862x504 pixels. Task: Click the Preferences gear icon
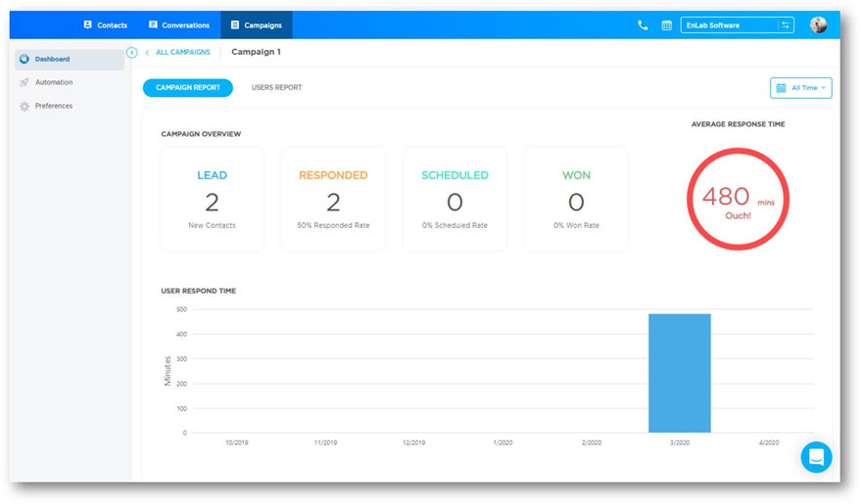(24, 107)
